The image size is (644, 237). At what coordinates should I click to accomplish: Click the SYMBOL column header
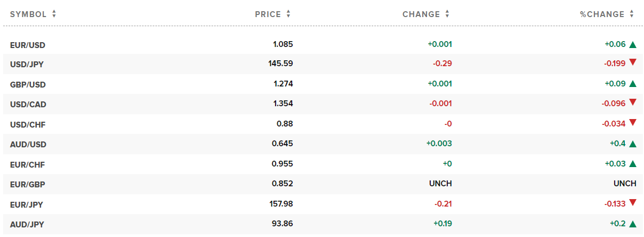pos(28,14)
